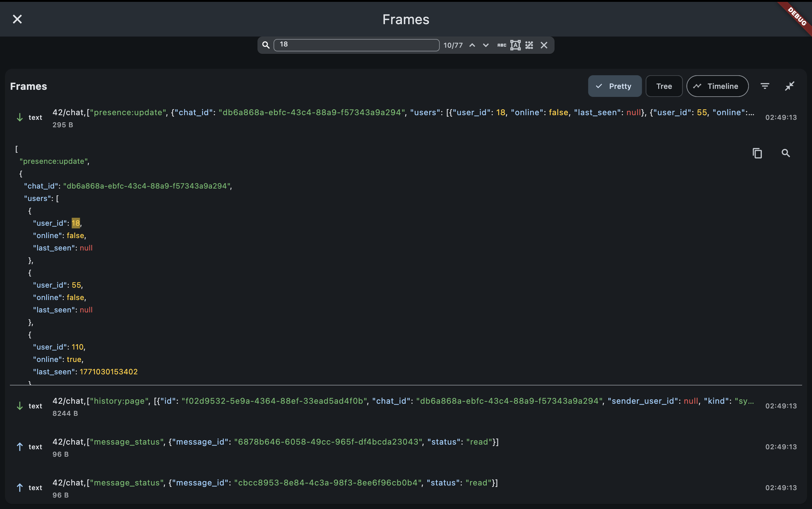Image resolution: width=812 pixels, height=509 pixels.
Task: Switch to Pretty view
Action: tap(615, 86)
